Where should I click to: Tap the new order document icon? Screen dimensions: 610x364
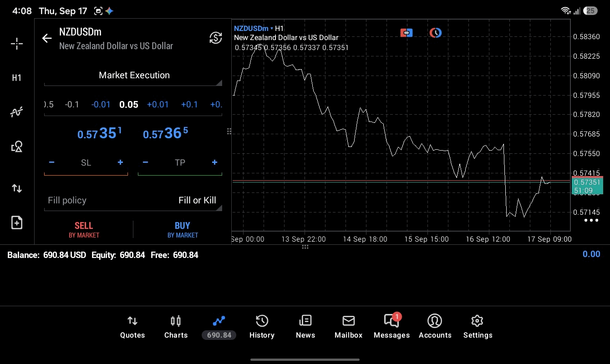(17, 222)
